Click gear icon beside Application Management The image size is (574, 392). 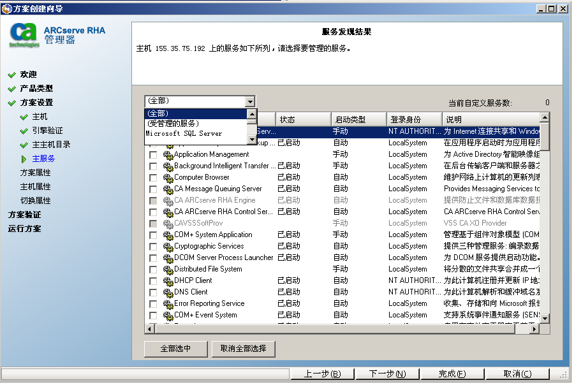click(x=168, y=155)
